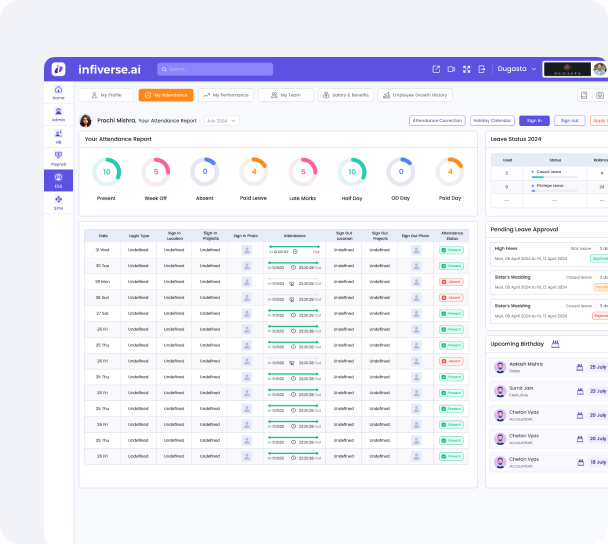
Task: Click the infiverse.ai logo icon
Action: point(59,69)
